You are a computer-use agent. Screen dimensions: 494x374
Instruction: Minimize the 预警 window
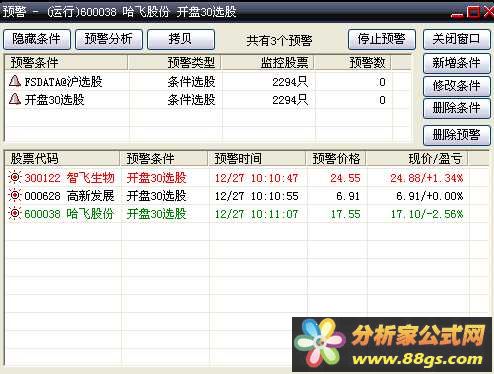point(456,13)
